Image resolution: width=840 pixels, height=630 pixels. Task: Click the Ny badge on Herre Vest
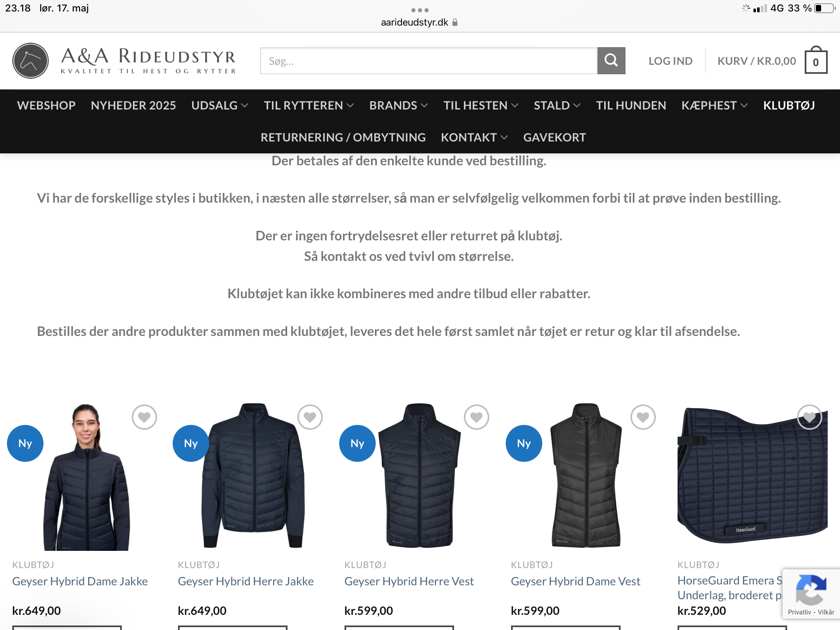point(357,443)
